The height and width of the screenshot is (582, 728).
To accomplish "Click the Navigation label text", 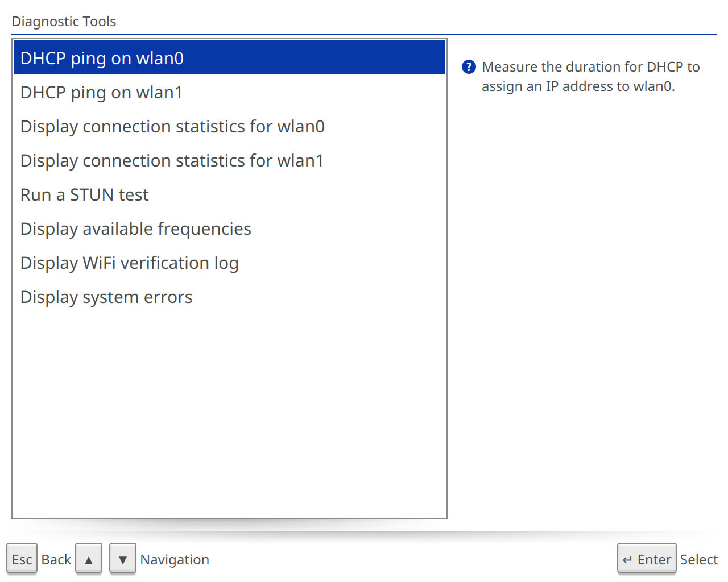I will click(175, 559).
